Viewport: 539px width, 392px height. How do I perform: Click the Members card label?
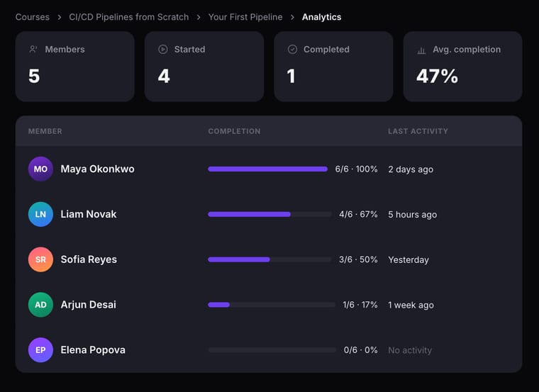coord(65,50)
